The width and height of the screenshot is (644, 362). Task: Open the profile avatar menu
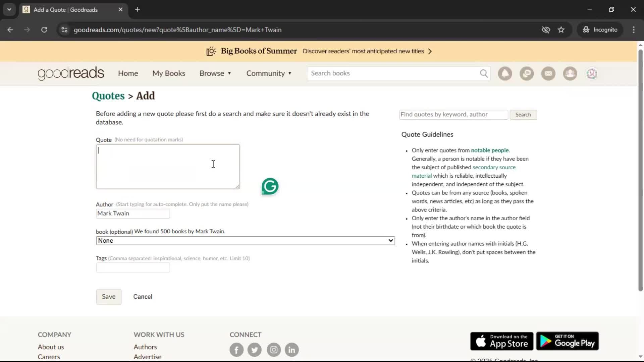[x=592, y=73]
